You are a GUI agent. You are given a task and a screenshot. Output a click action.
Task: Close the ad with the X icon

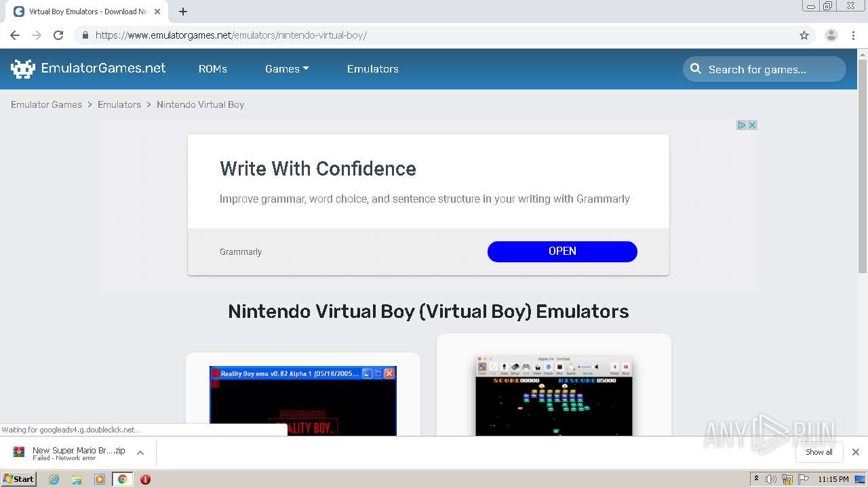click(752, 125)
